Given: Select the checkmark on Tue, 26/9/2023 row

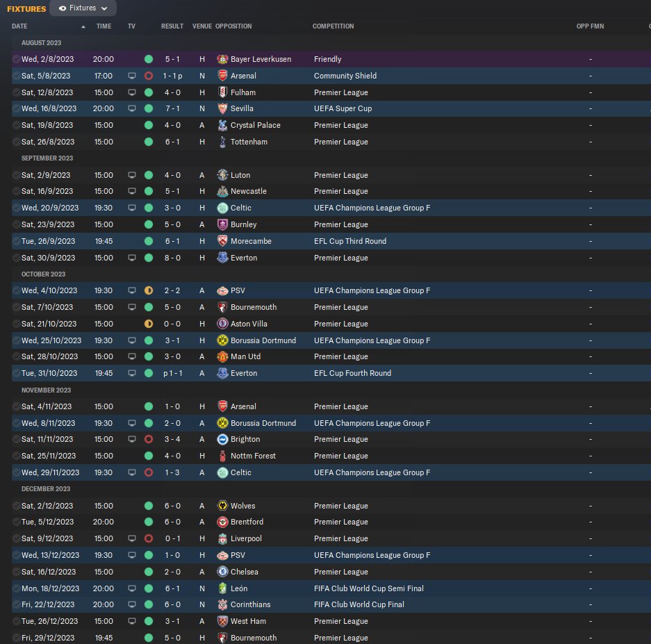Looking at the screenshot, I should (16, 241).
